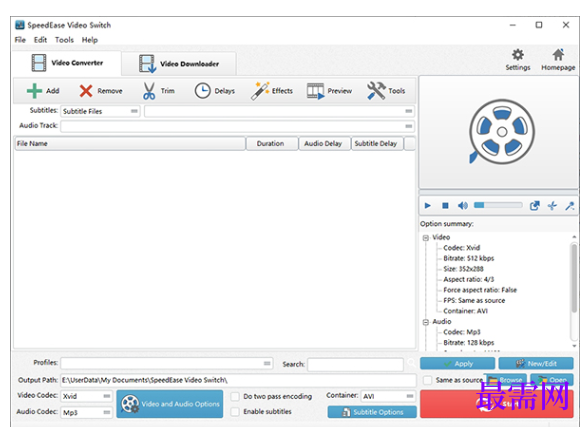Click the search magnifier icon
The width and height of the screenshot is (588, 427).
[411, 363]
